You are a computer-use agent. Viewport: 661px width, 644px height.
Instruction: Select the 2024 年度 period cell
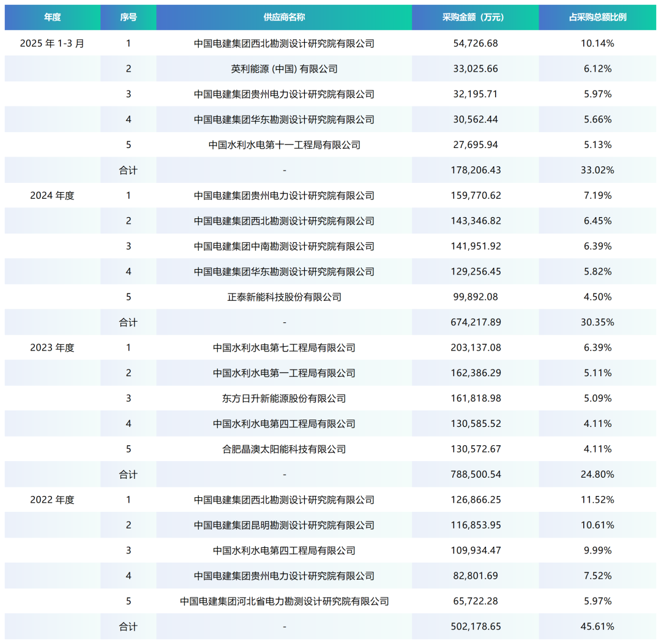click(x=52, y=196)
